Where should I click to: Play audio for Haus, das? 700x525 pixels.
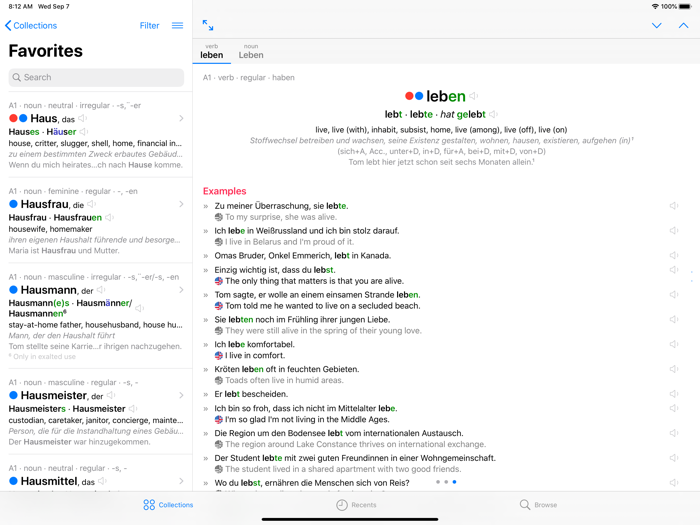coord(83,118)
